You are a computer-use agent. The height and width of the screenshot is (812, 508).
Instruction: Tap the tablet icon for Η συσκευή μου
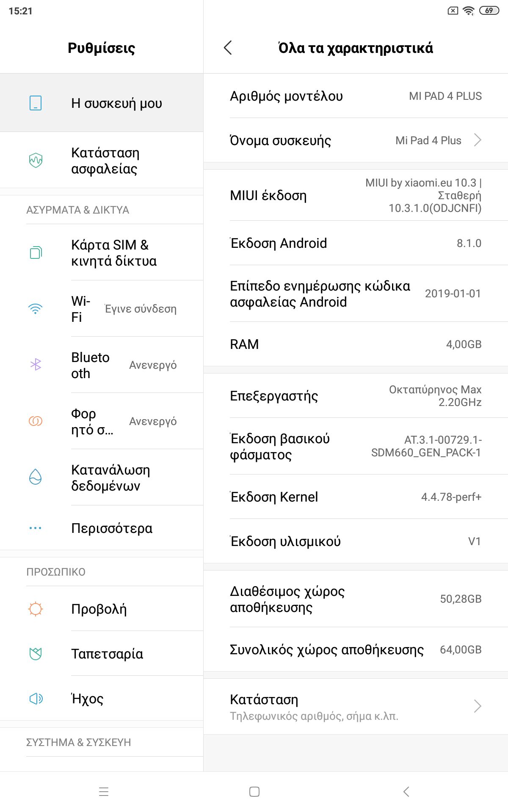[x=36, y=103]
